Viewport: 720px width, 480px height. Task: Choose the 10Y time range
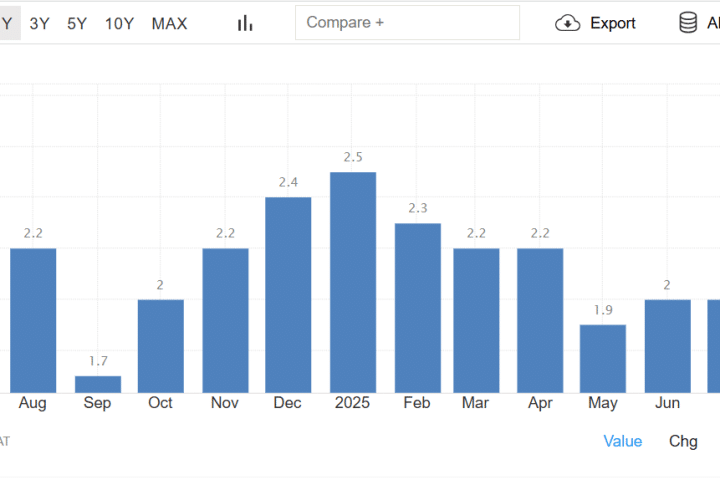pyautogui.click(x=119, y=23)
